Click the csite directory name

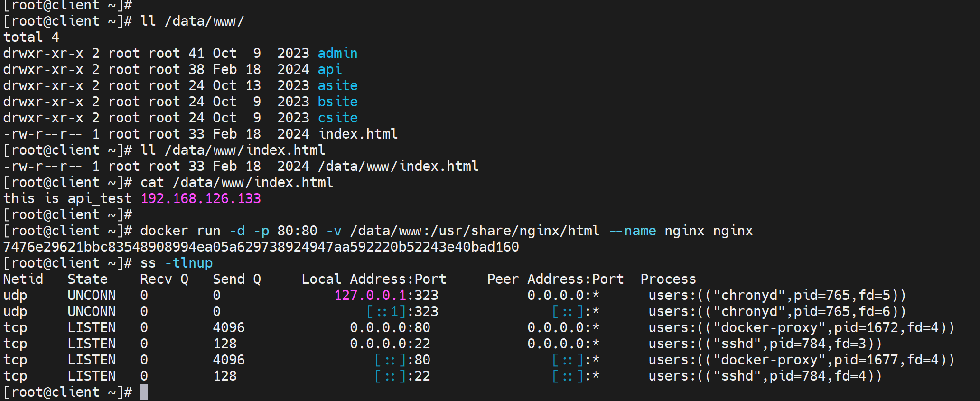point(337,118)
